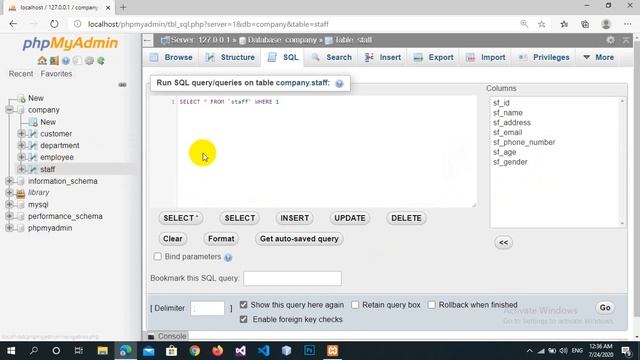Expand the performance_schema database
640x360 pixels.
9,216
